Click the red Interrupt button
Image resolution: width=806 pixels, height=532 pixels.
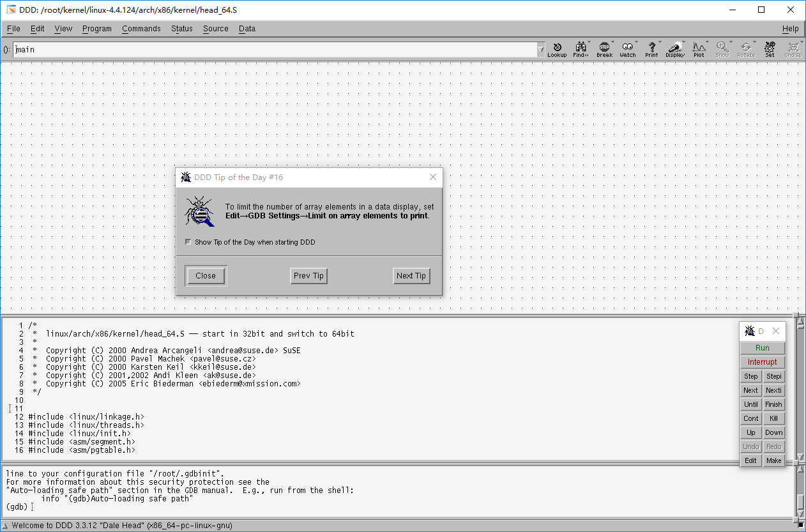[x=763, y=362]
